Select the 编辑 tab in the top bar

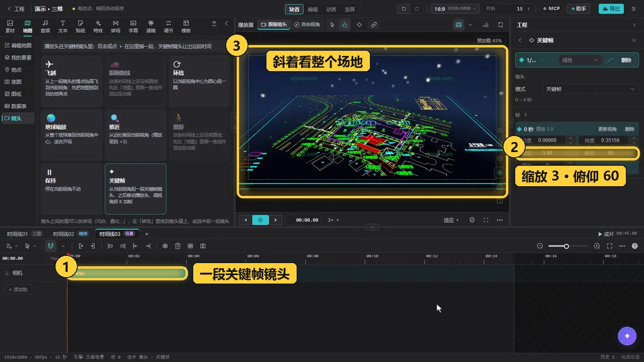coord(313,9)
